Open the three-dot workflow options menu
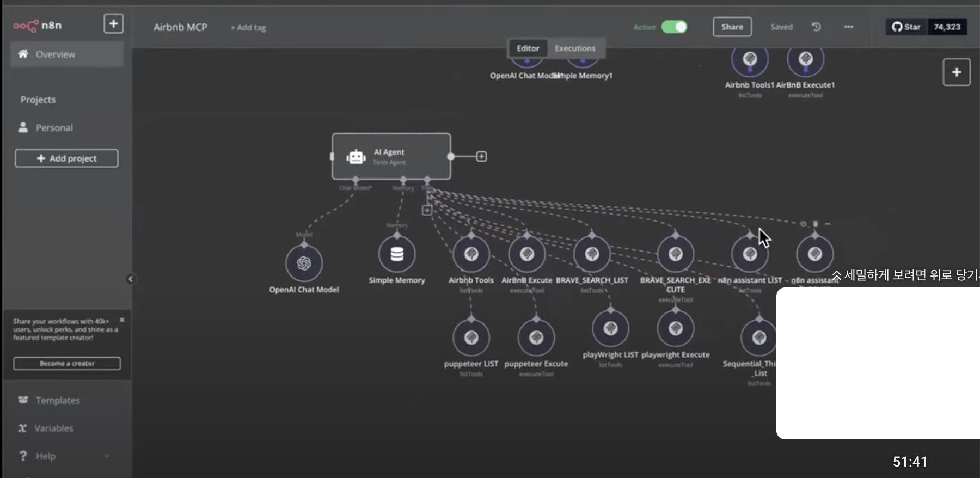This screenshot has width=980, height=478. [x=849, y=27]
